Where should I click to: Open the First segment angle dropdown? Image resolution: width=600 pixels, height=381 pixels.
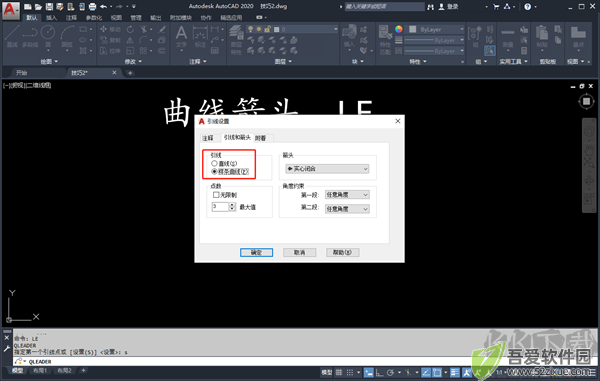pyautogui.click(x=347, y=195)
